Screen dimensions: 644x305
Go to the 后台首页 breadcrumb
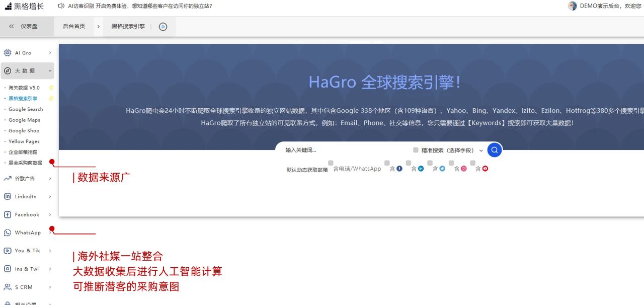click(x=74, y=27)
